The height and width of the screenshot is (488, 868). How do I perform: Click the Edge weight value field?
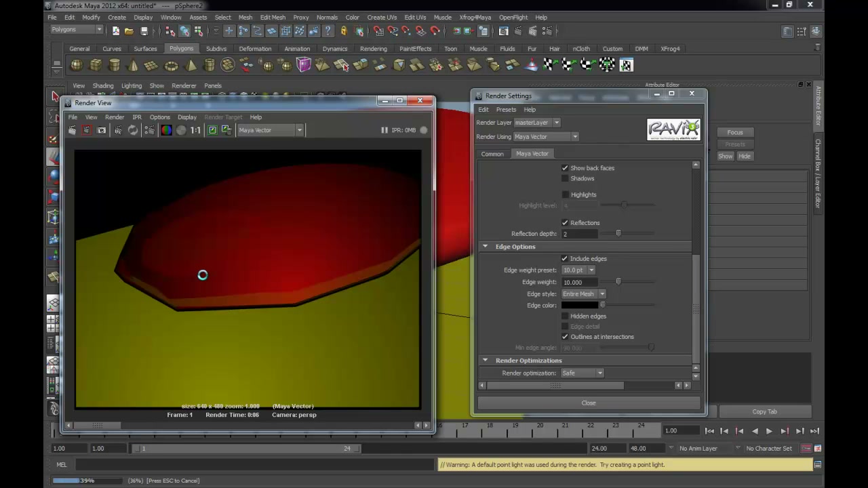(579, 282)
